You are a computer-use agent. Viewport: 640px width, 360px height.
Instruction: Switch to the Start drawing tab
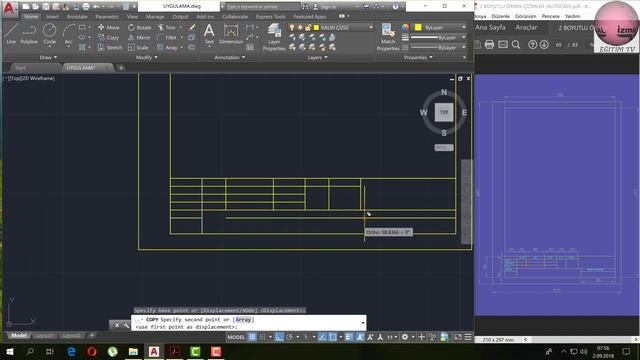[20, 68]
